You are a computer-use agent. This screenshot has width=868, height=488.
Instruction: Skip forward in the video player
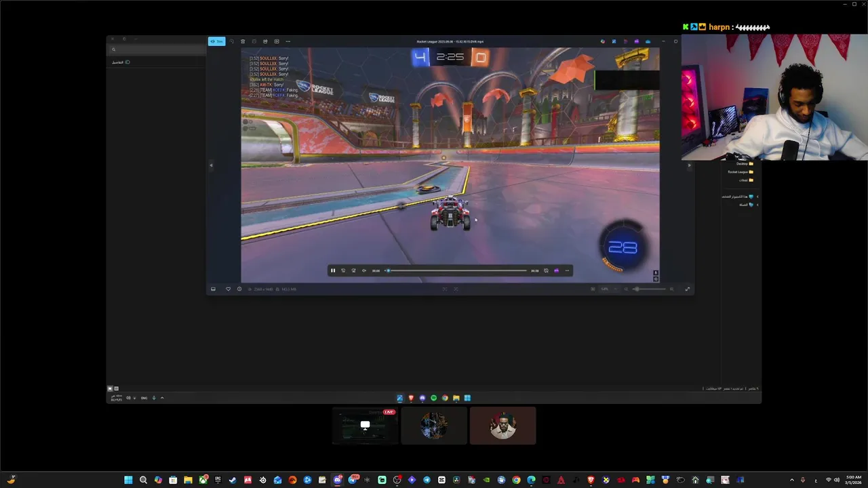pyautogui.click(x=353, y=270)
